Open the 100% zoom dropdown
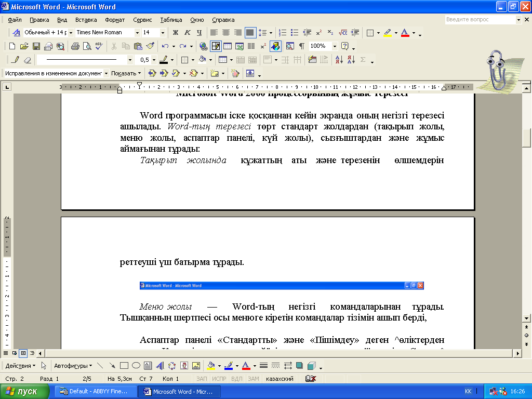532x399 pixels. 335,46
